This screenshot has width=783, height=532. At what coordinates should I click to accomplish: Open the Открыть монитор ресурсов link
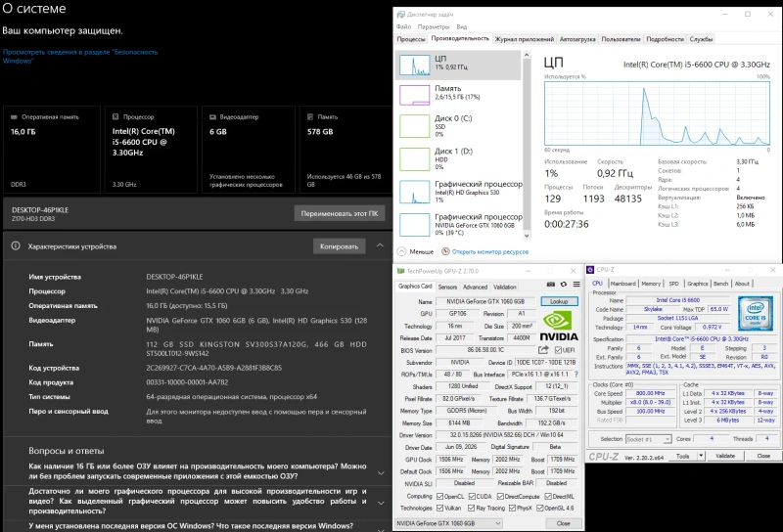[x=490, y=251]
